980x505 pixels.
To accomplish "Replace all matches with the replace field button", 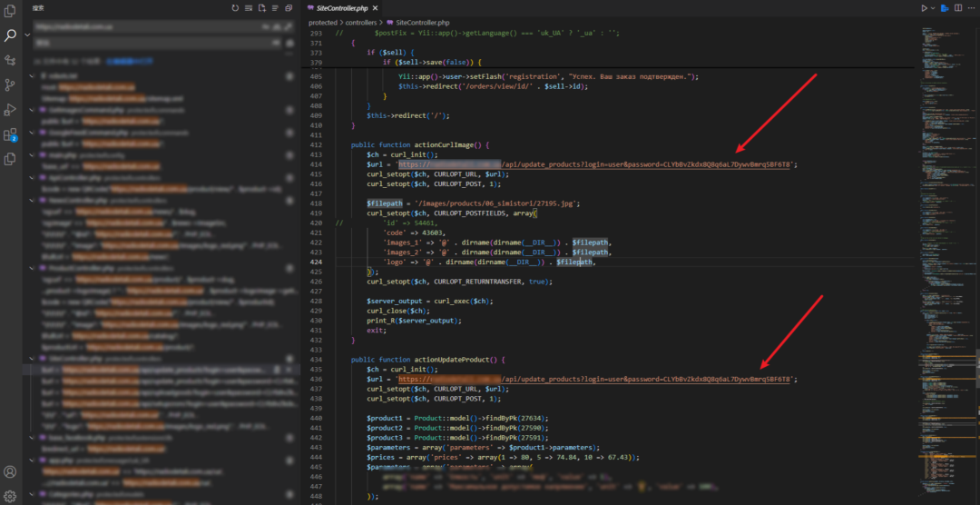I will point(289,43).
